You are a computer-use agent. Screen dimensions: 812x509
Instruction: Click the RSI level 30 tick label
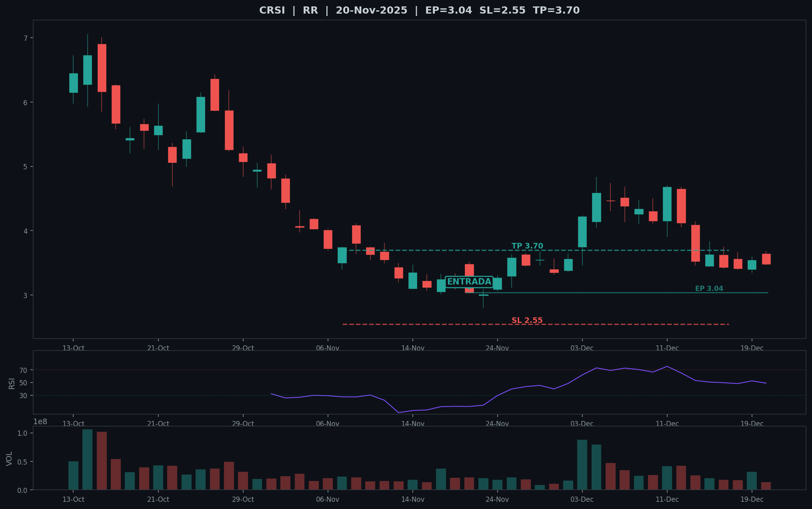pyautogui.click(x=23, y=396)
